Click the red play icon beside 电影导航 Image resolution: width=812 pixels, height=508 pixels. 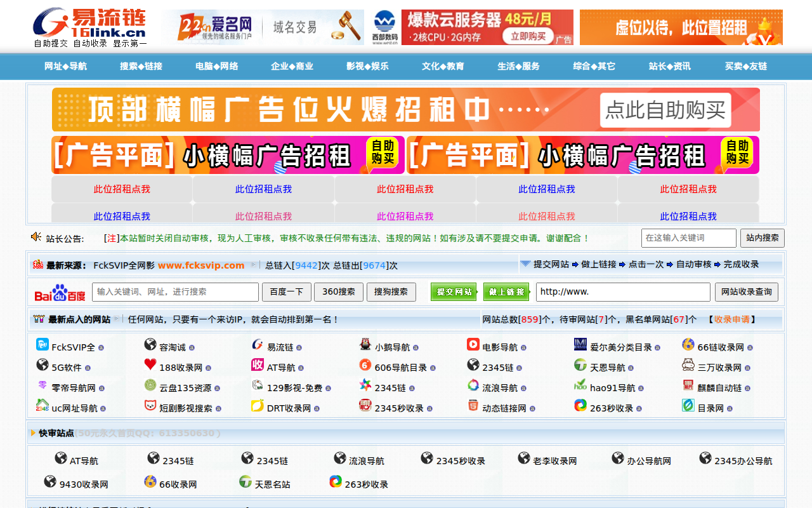(x=473, y=345)
